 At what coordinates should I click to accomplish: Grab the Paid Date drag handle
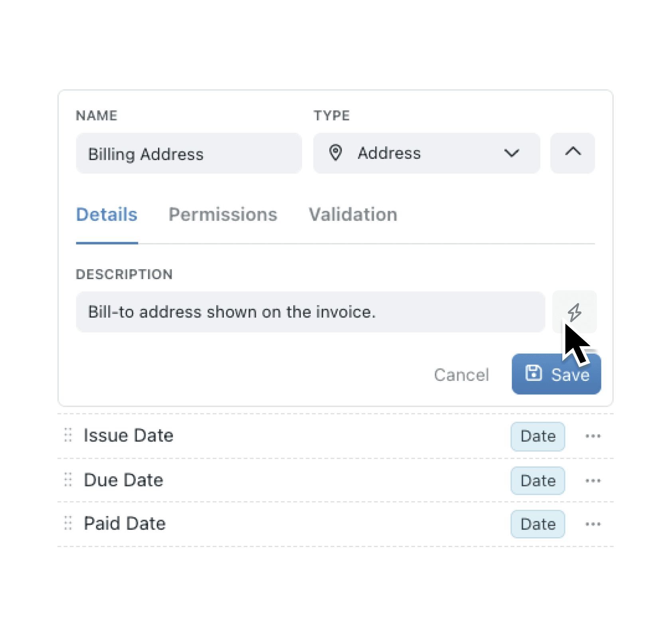tap(68, 524)
